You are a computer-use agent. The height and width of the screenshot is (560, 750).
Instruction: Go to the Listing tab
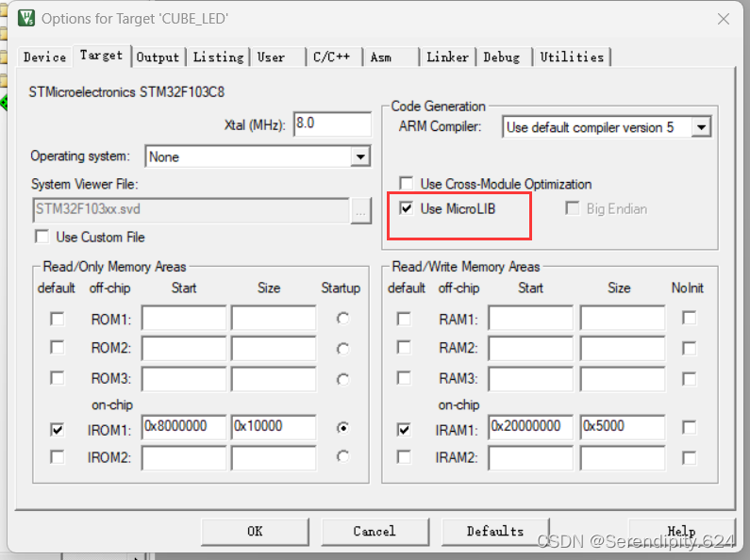(218, 58)
